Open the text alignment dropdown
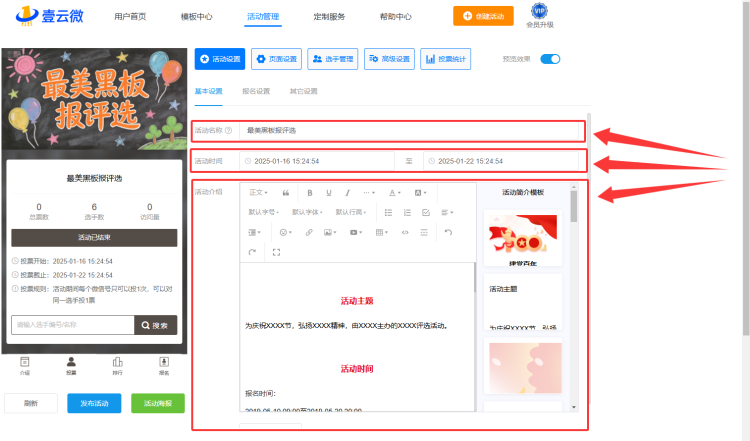 click(x=447, y=212)
